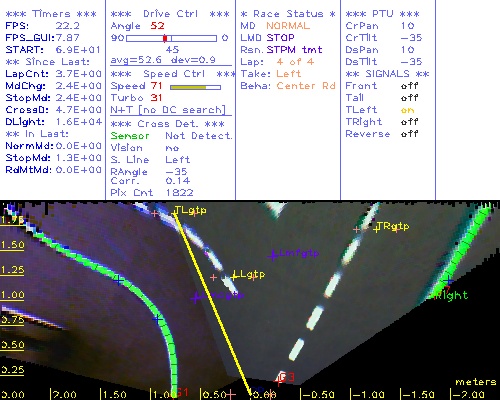Click the Race Status section header
The width and height of the screenshot is (500, 400).
coord(288,14)
